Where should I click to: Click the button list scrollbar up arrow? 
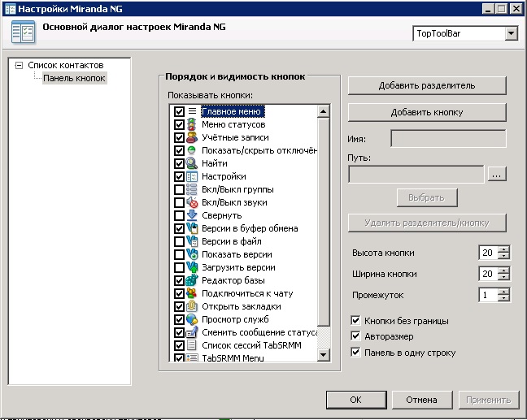[324, 111]
